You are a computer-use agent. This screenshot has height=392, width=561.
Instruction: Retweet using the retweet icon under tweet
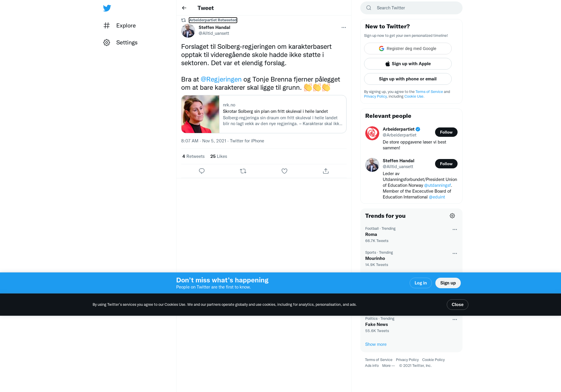click(x=243, y=171)
